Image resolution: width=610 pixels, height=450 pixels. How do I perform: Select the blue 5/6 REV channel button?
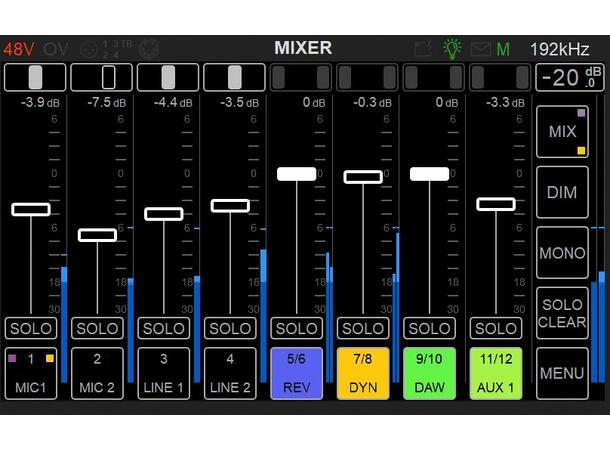coord(296,373)
